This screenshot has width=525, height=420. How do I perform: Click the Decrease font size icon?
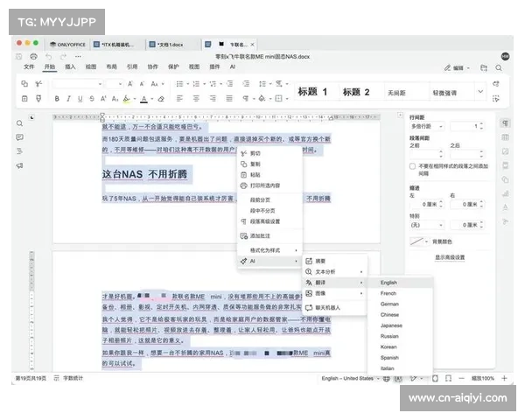(142, 84)
